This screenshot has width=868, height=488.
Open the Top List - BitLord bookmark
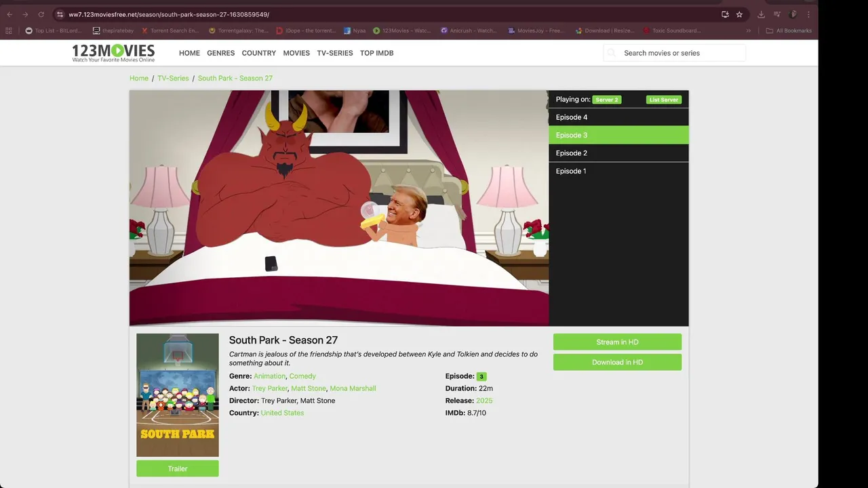54,30
